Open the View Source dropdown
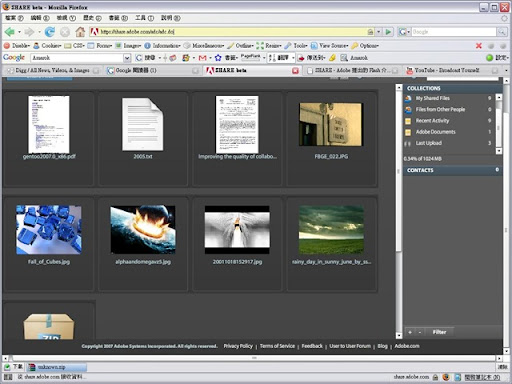Viewport: 512px width, 384px height. coord(330,46)
